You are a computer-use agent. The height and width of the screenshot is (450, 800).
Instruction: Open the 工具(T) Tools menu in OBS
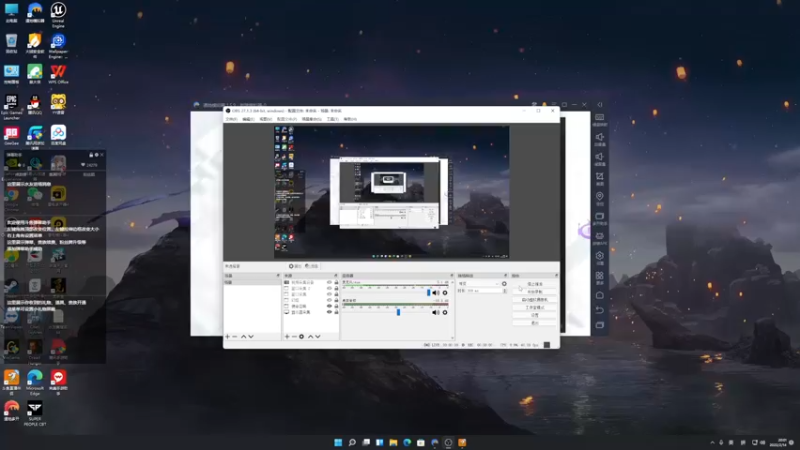coord(332,119)
